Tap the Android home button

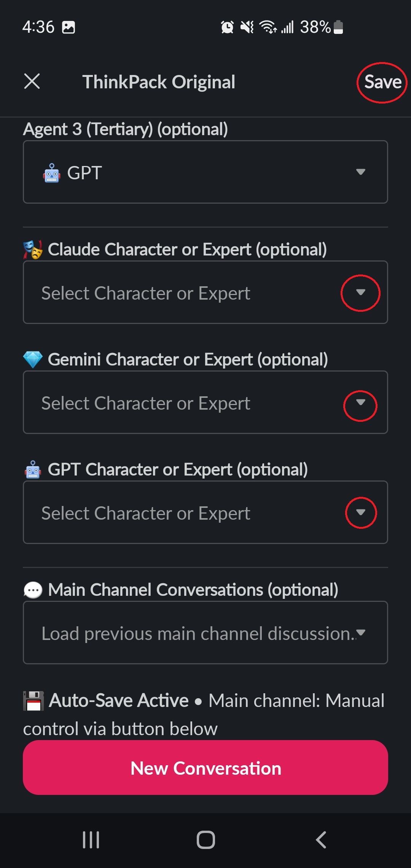pyautogui.click(x=205, y=840)
